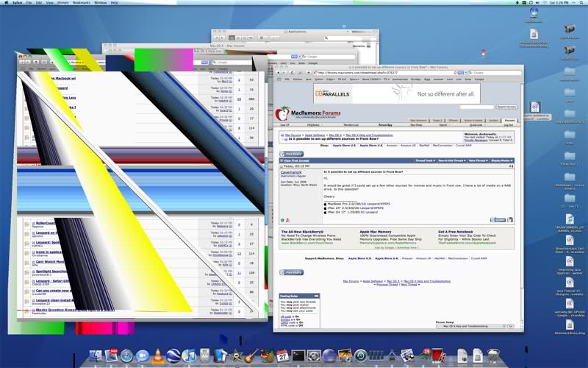Image resolution: width=588 pixels, height=368 pixels.
Task: Expand the News bookmarks folder
Action: [371, 79]
